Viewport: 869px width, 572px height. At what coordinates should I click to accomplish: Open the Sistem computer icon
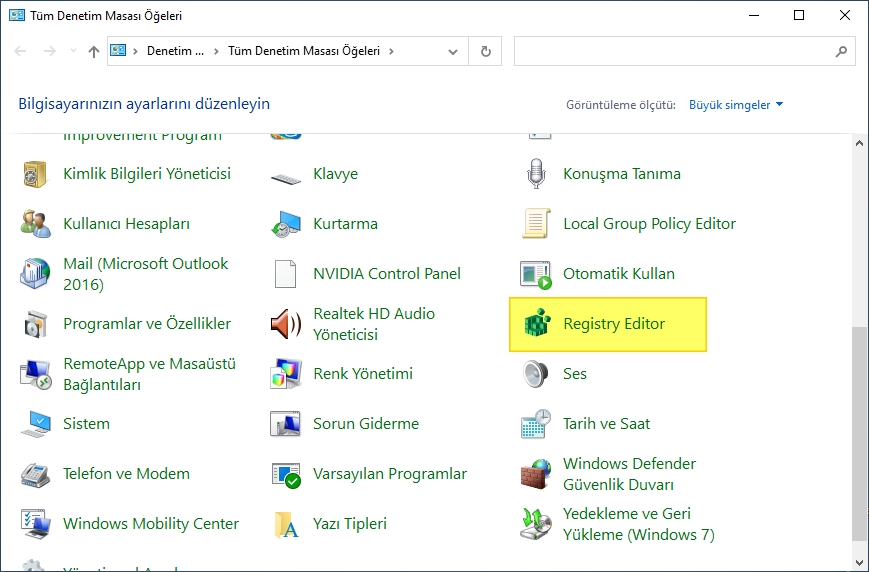click(35, 424)
